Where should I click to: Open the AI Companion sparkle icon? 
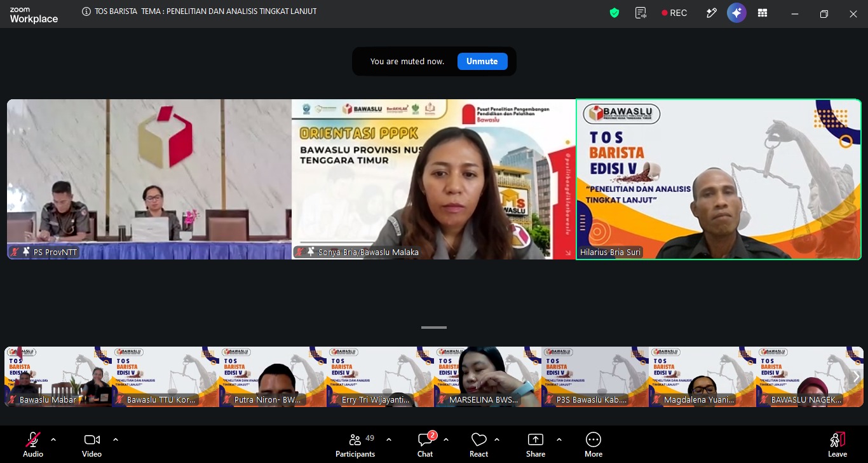[x=736, y=13]
